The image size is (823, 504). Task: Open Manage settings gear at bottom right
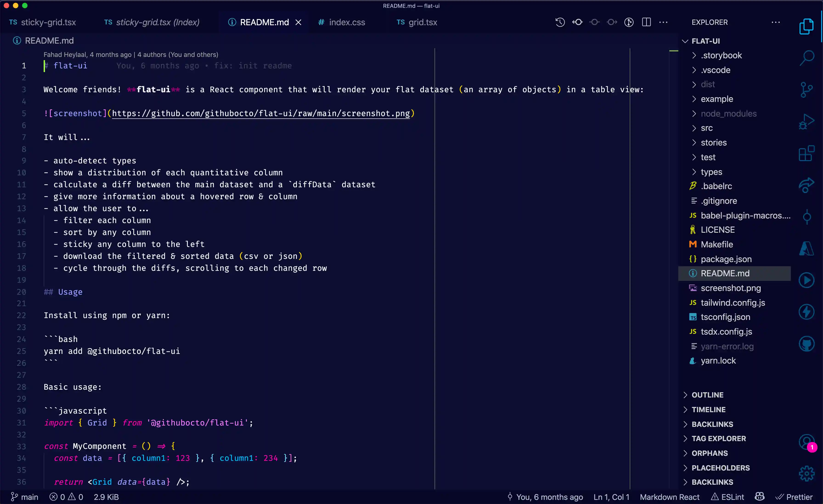tap(807, 473)
